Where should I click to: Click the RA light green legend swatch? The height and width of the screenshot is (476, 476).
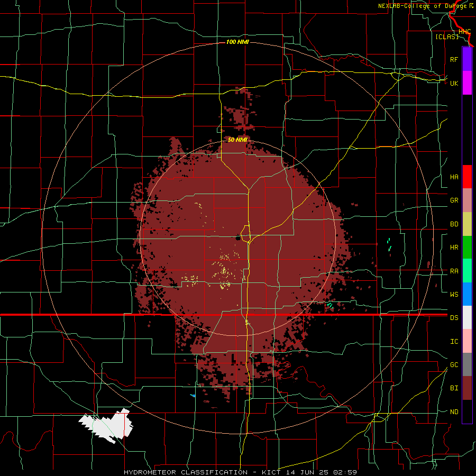click(467, 271)
